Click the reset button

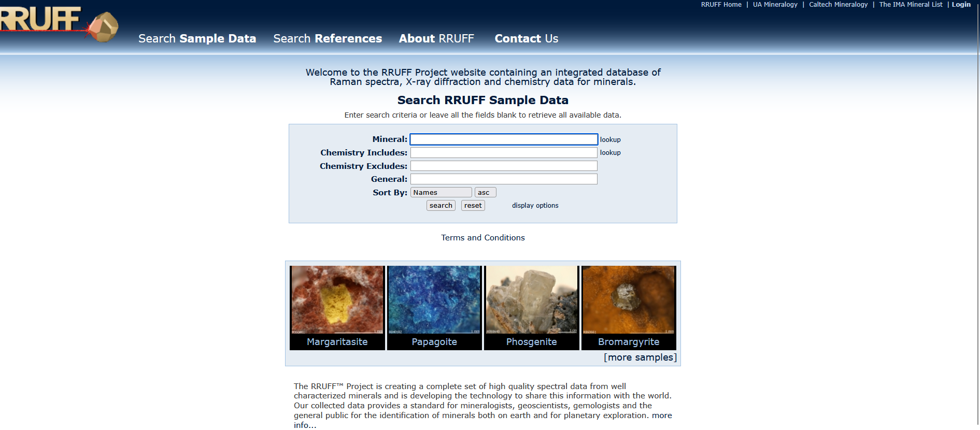tap(473, 206)
